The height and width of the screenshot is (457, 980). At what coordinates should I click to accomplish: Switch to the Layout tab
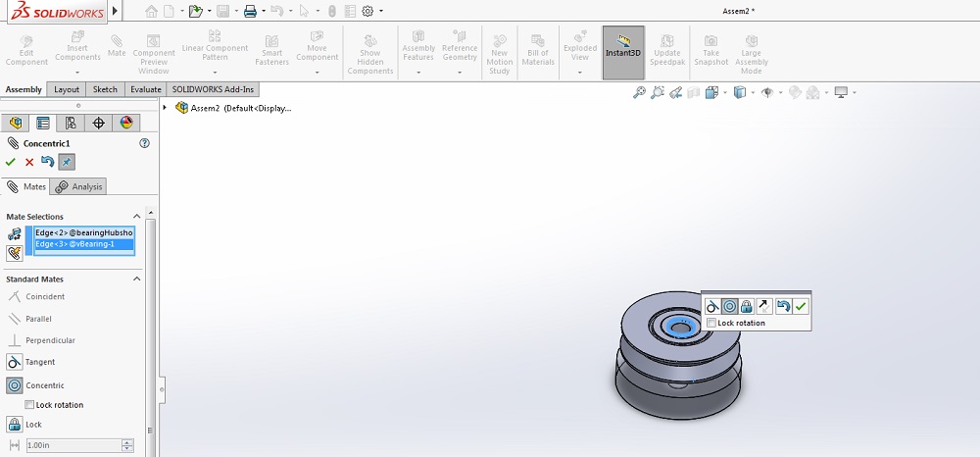[67, 89]
